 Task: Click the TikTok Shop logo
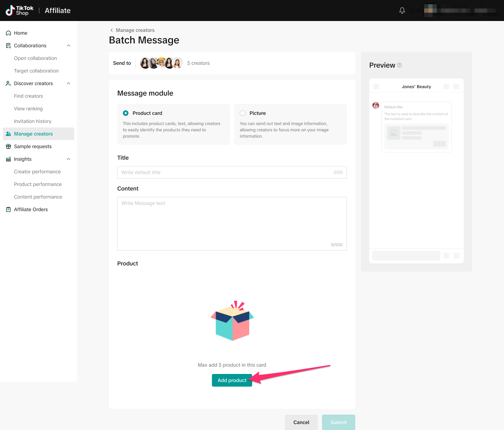point(20,11)
